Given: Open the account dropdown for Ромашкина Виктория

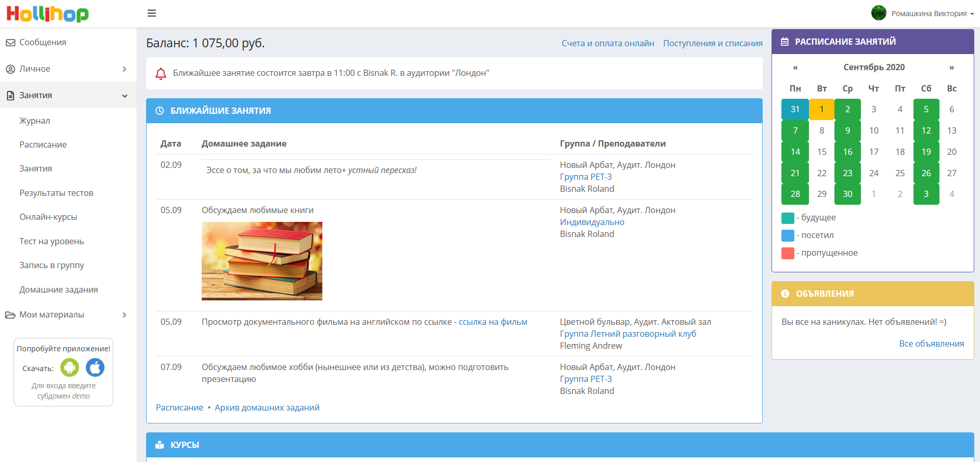Looking at the screenshot, I should [933, 14].
